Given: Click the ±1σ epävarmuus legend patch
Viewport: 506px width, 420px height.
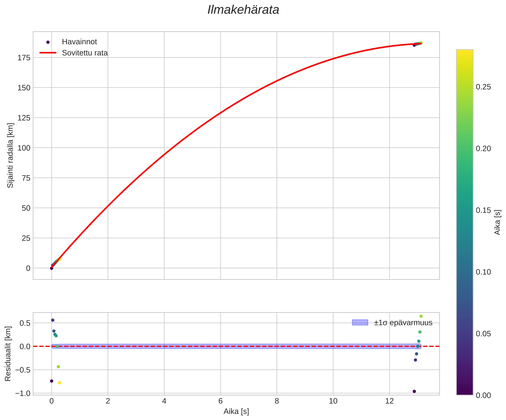Looking at the screenshot, I should tap(360, 322).
